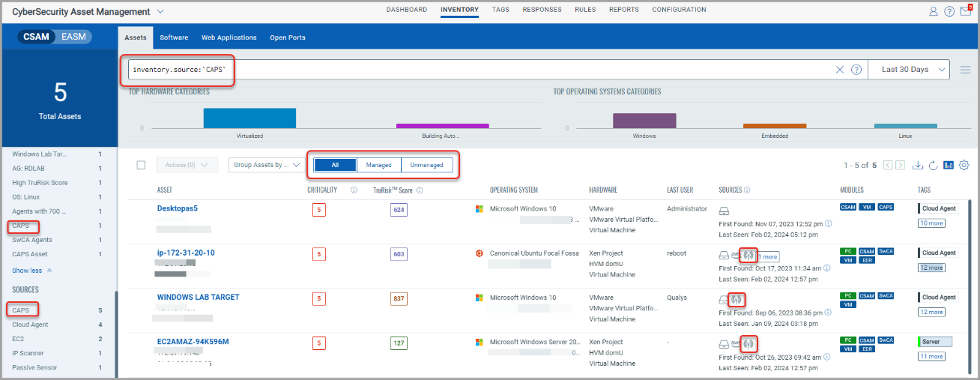Switch filter to Managed assets
Image resolution: width=980 pixels, height=380 pixels.
[379, 165]
